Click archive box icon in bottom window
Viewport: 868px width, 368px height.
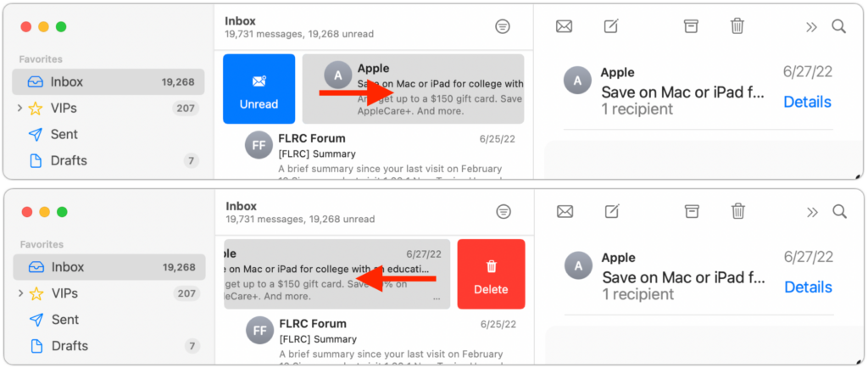pyautogui.click(x=692, y=211)
